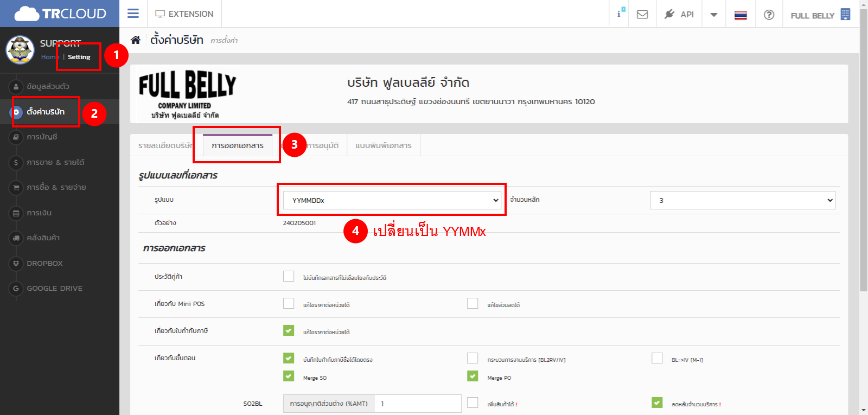Click the EXTENSION monitor icon

[x=160, y=14]
